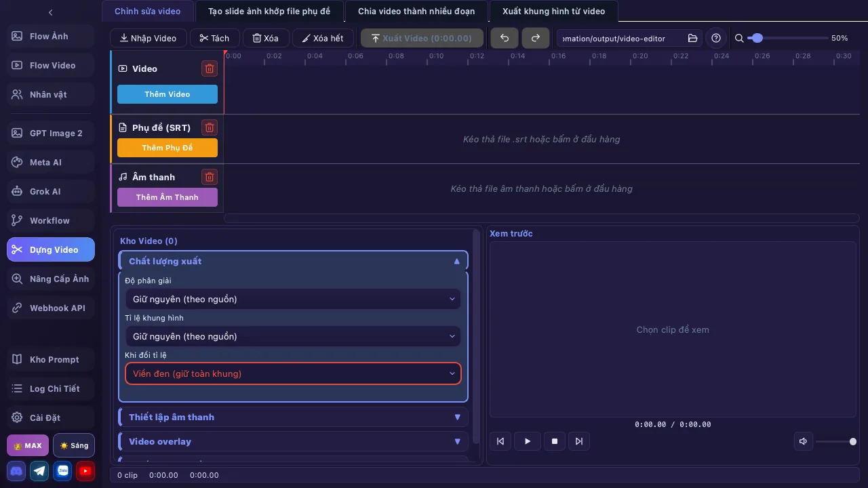Delete the Video track

click(210, 68)
